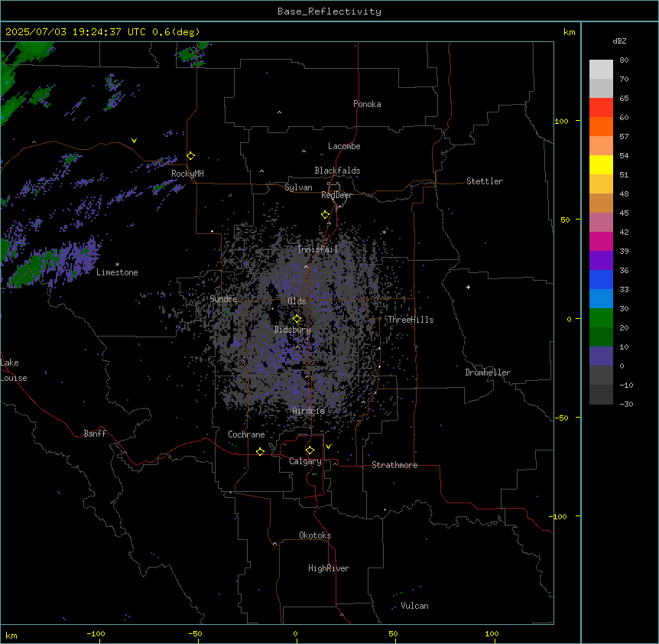
Task: Click the yellow V marker northwest of RockyMH
Action: coord(134,141)
